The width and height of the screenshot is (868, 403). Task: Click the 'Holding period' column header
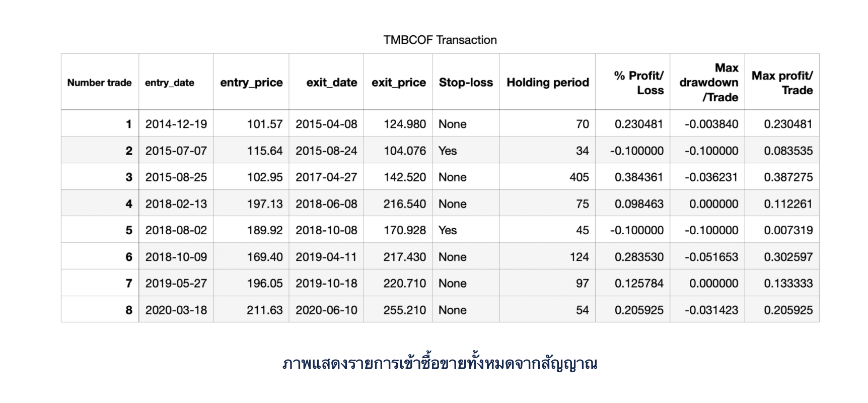click(547, 83)
